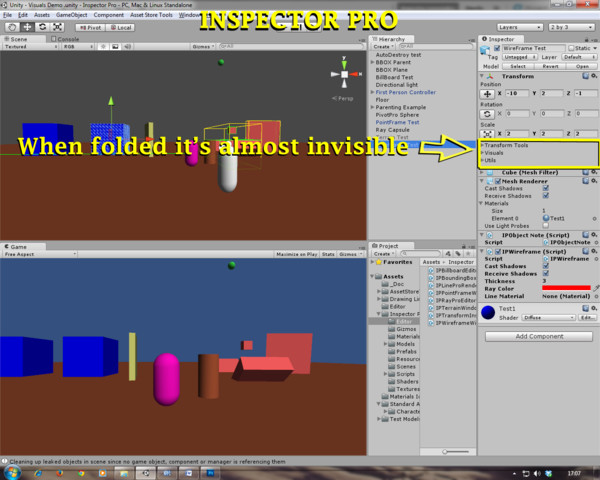Open search by label icon in Project

pos(458,254)
